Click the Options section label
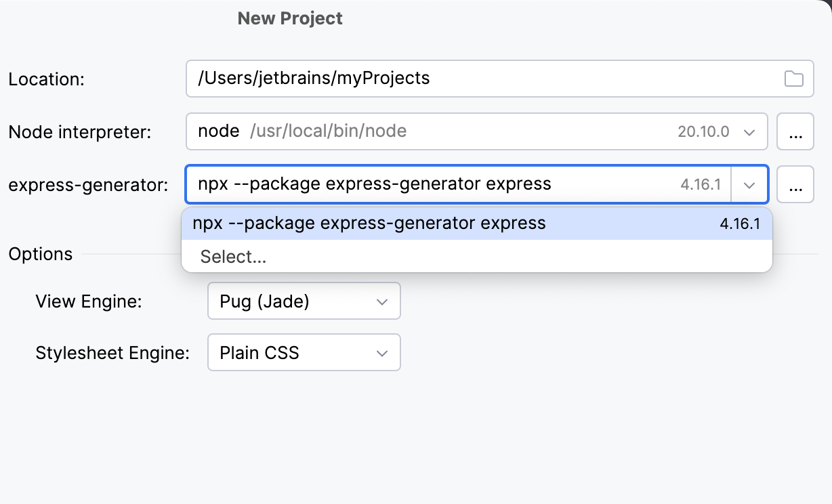 tap(40, 254)
